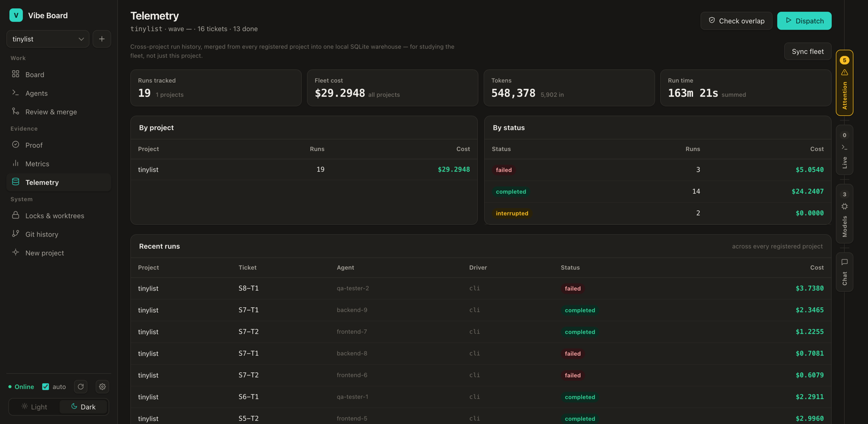Start a New project
This screenshot has height=424, width=868.
coord(59,253)
